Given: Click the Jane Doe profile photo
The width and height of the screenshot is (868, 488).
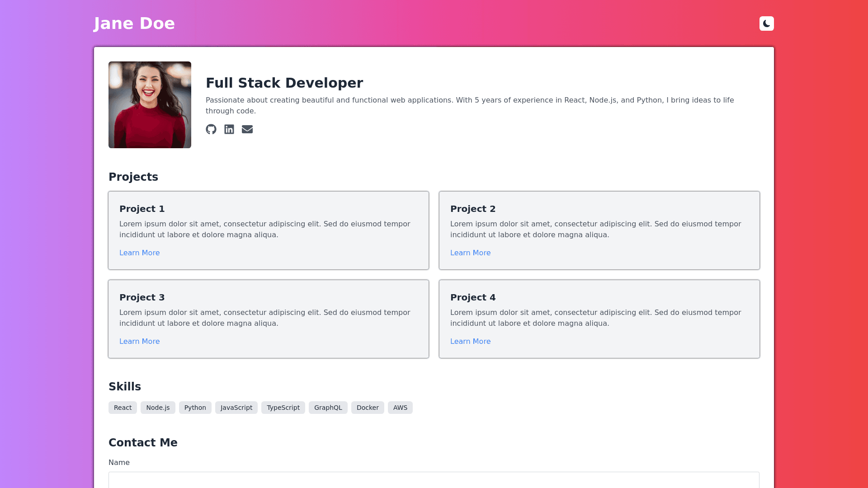Looking at the screenshot, I should point(150,105).
